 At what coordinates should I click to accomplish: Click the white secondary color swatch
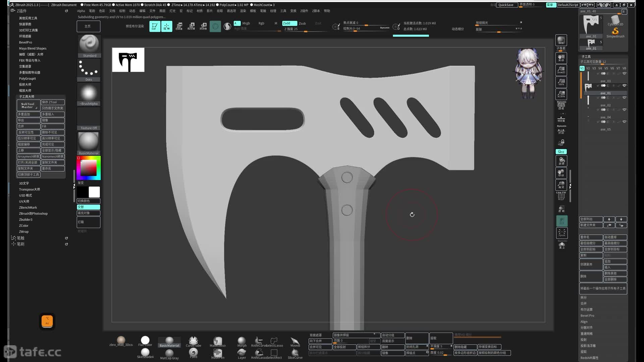coord(94,192)
